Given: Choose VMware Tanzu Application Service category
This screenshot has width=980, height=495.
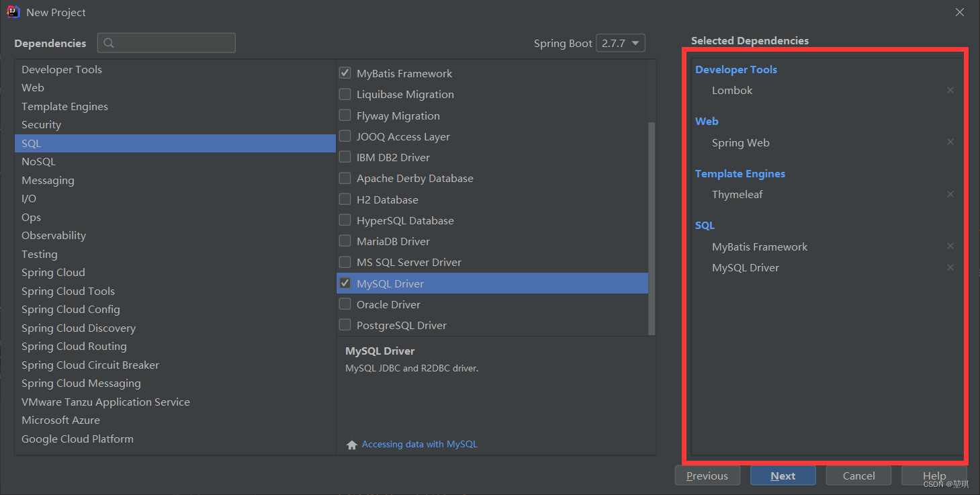Looking at the screenshot, I should point(175,402).
